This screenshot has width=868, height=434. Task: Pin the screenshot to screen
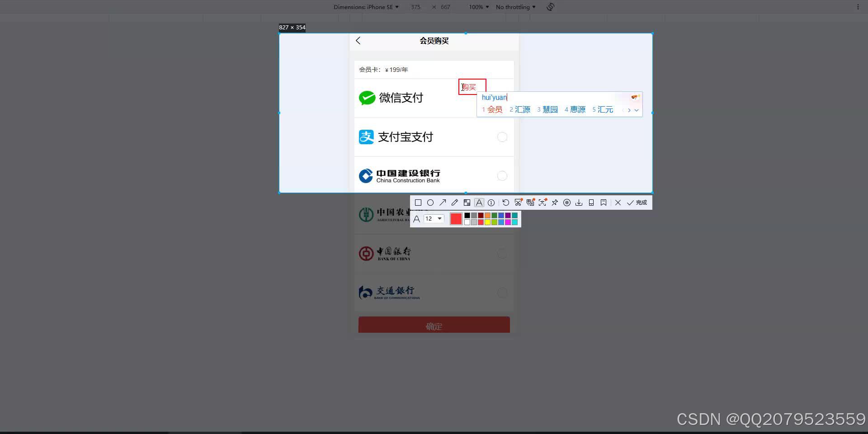(555, 203)
